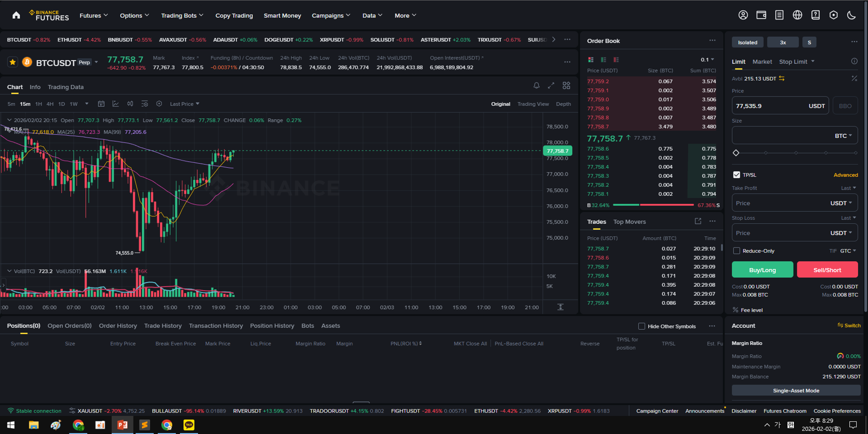Show buy orders only view

pos(604,60)
